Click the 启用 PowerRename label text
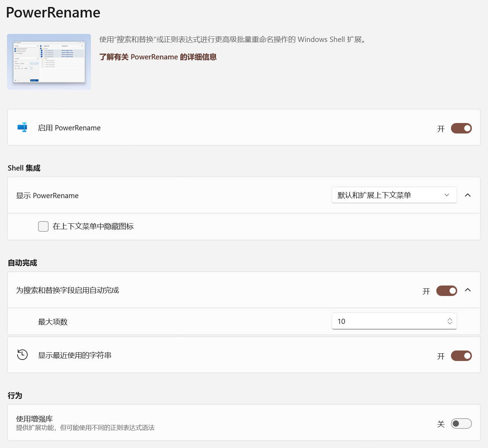 pyautogui.click(x=69, y=128)
